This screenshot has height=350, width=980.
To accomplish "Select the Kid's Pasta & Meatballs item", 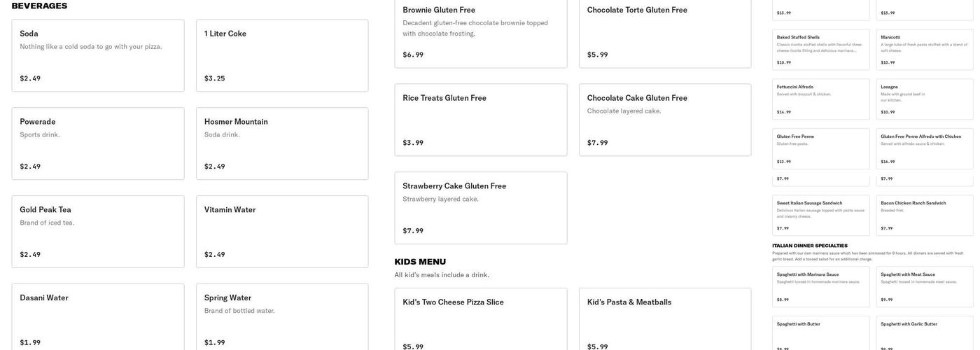I will (x=665, y=318).
